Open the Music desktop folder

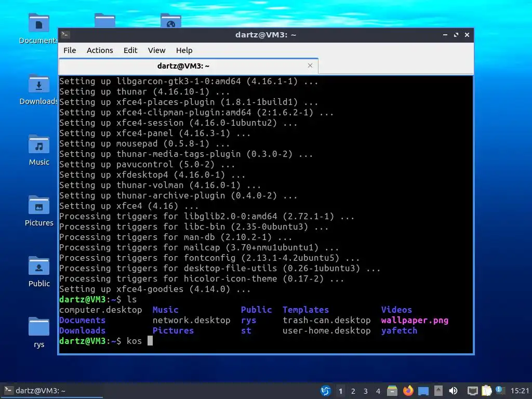pyautogui.click(x=39, y=151)
